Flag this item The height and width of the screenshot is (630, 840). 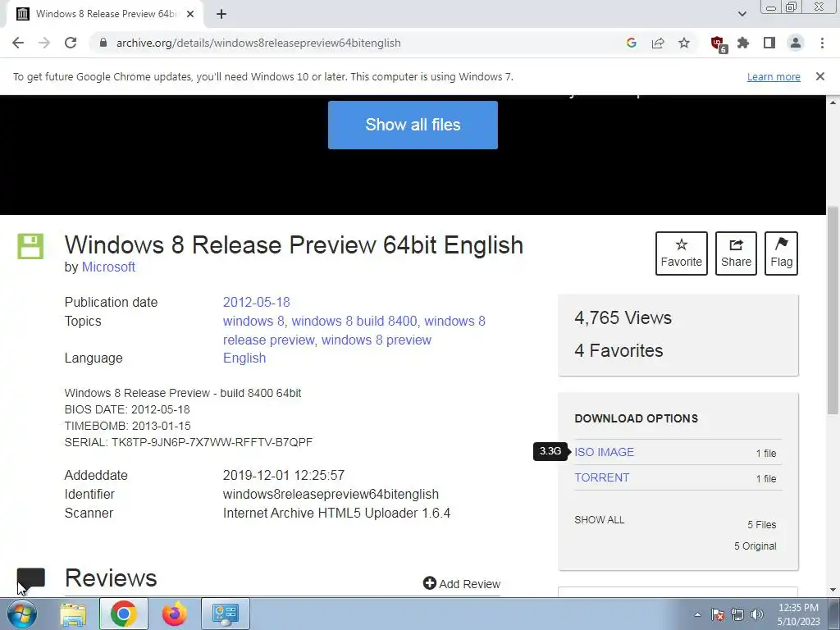click(782, 253)
